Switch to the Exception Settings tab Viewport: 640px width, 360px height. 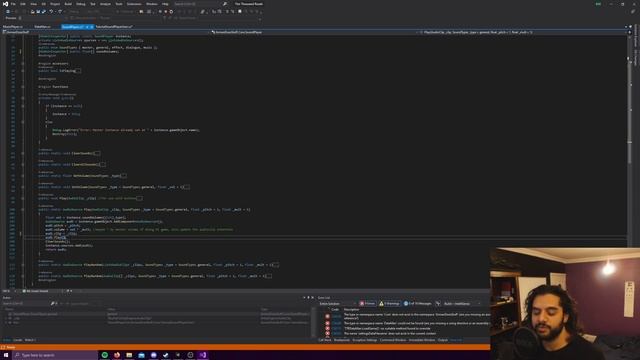coord(365,340)
